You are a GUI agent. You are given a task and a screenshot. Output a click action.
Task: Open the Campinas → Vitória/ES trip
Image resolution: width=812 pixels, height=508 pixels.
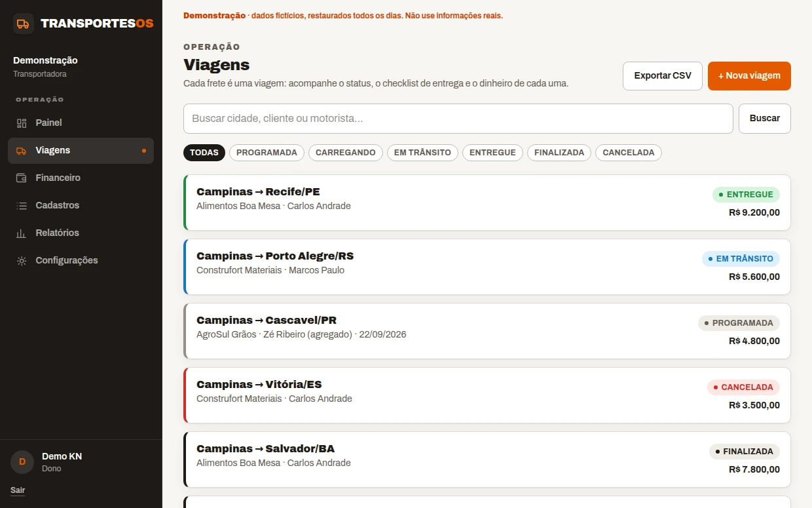(487, 395)
